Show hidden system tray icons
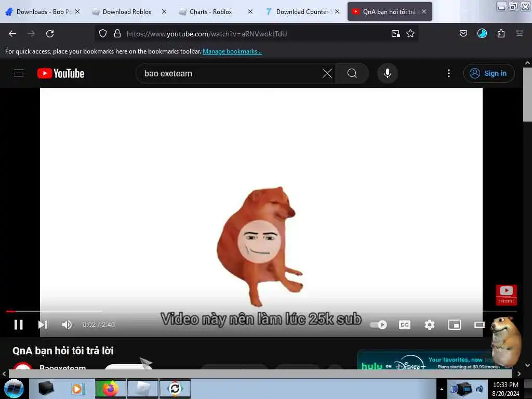The image size is (532, 399). coord(442,389)
